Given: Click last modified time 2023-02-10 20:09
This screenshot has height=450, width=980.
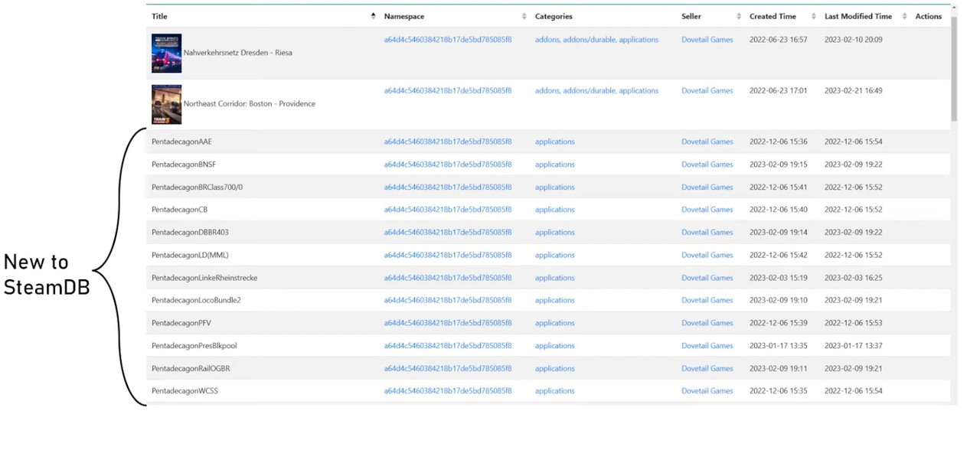Looking at the screenshot, I should 853,40.
